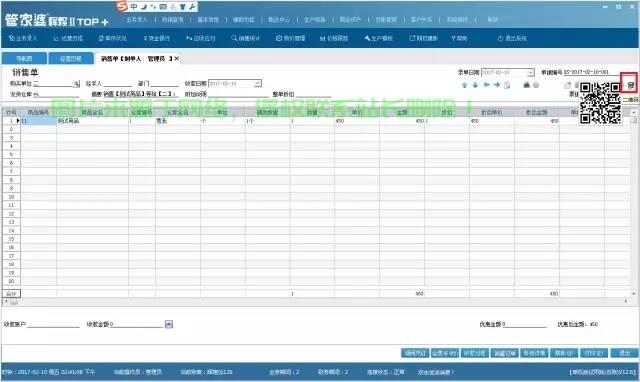Go to next record with down arrow icon
This screenshot has height=382, width=640.
[475, 85]
